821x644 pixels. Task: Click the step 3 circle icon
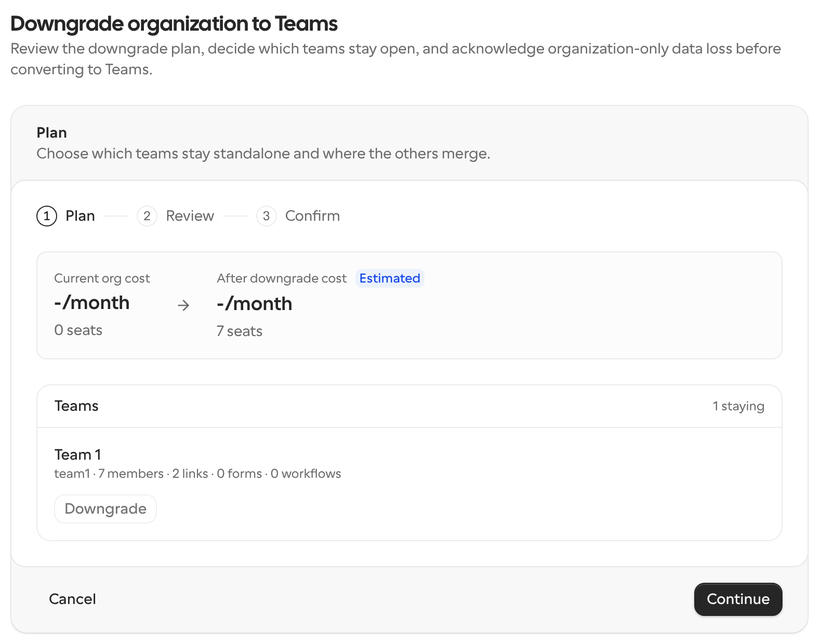click(x=267, y=216)
